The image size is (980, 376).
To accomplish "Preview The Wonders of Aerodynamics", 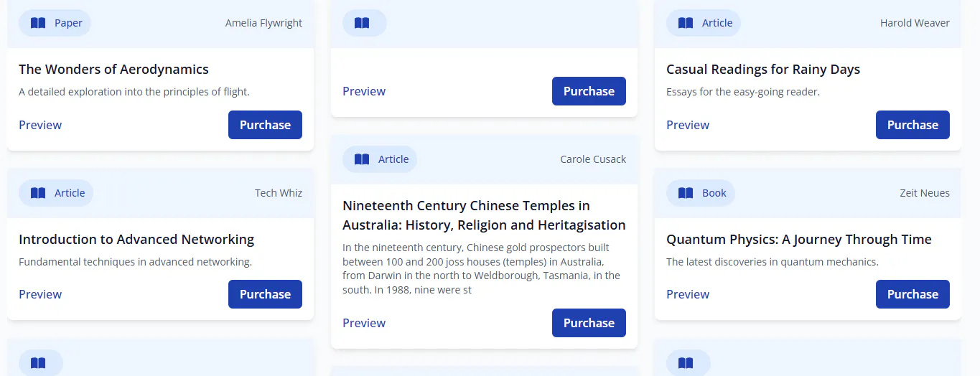I will pyautogui.click(x=40, y=125).
